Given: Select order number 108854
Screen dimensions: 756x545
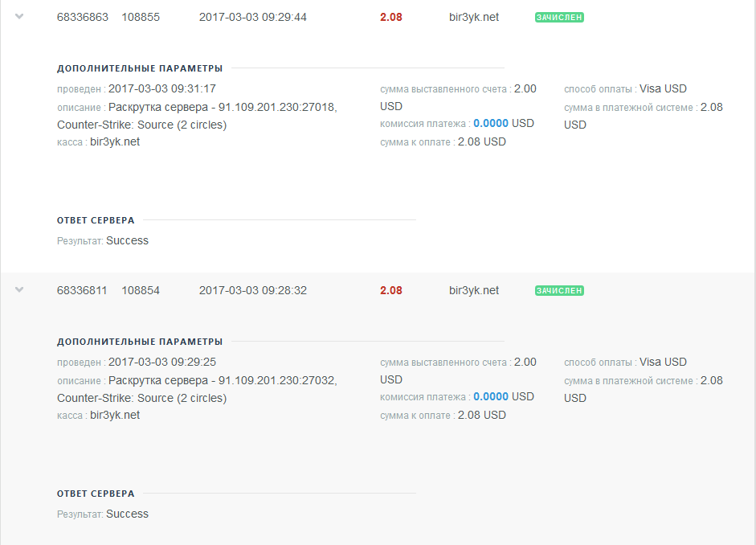Looking at the screenshot, I should pyautogui.click(x=141, y=290).
